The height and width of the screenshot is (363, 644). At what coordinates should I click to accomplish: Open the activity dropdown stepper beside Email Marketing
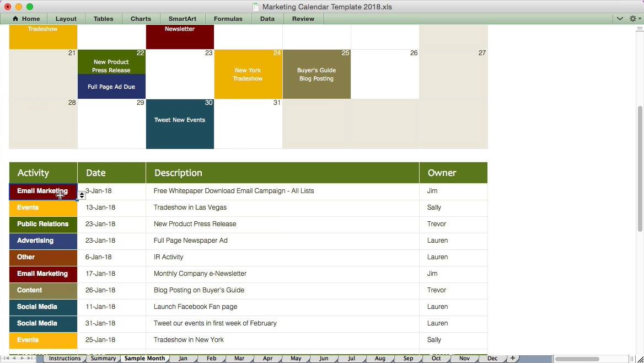(x=82, y=195)
